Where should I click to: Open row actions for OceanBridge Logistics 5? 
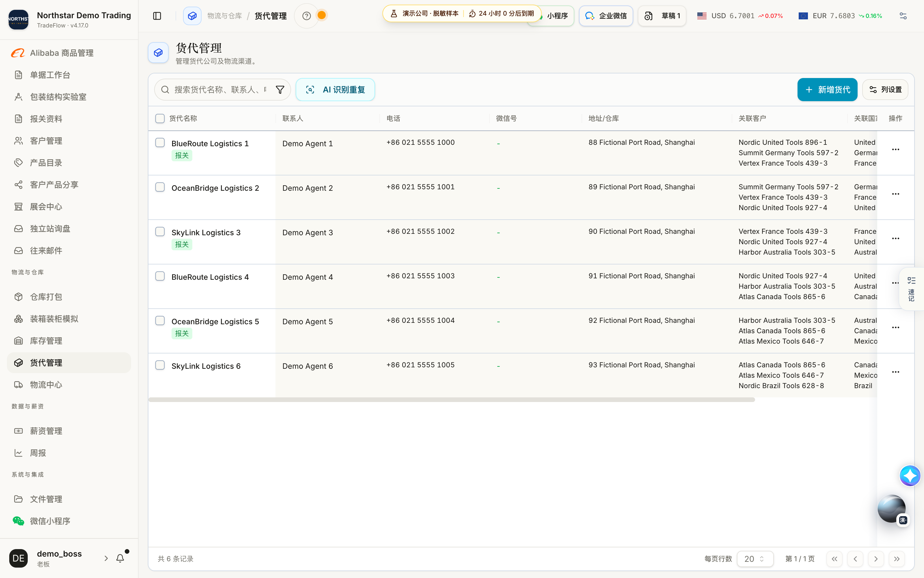coord(895,328)
